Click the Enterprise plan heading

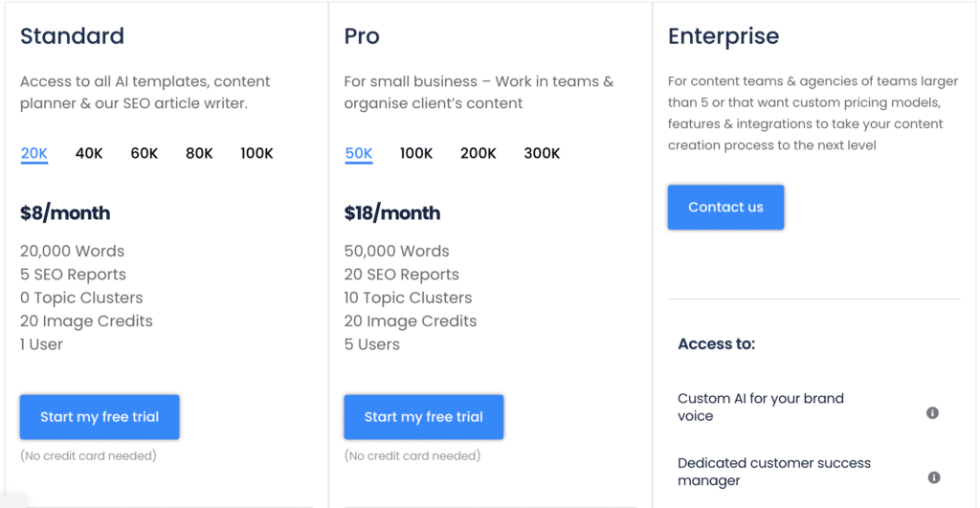click(724, 37)
